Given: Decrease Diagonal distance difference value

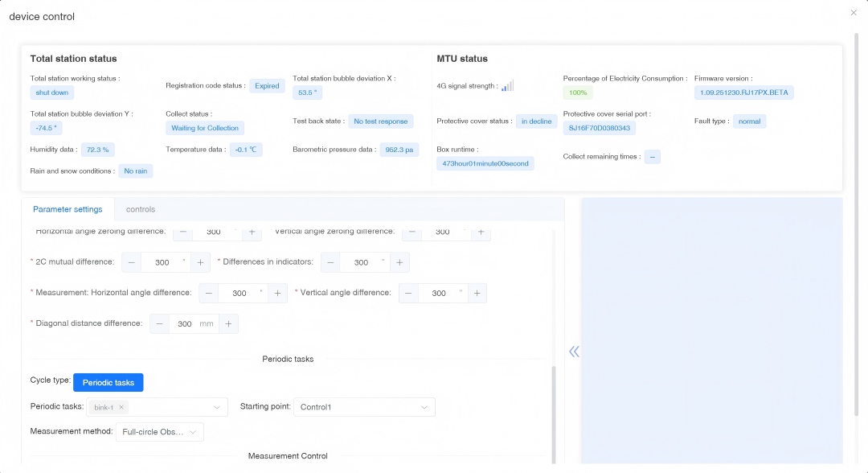Looking at the screenshot, I should [159, 324].
